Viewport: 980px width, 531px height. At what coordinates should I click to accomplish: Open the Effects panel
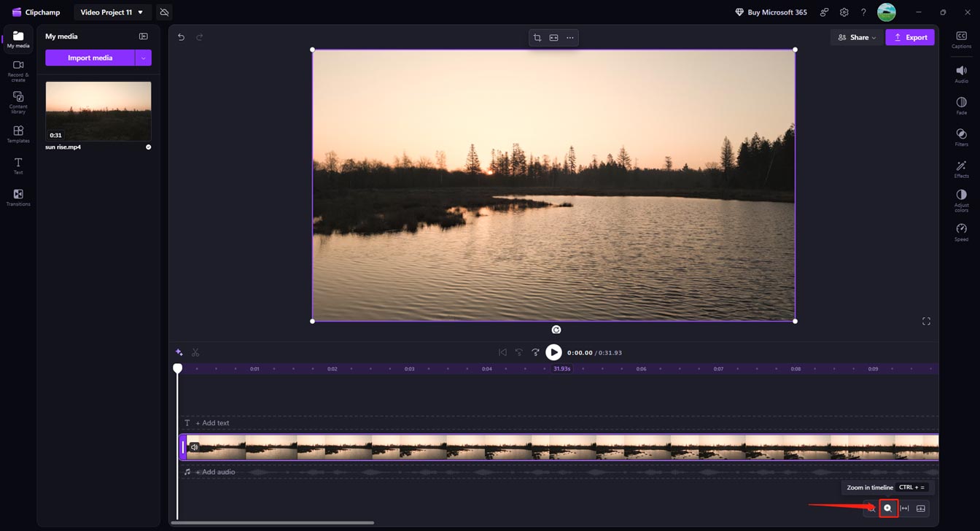(x=961, y=168)
